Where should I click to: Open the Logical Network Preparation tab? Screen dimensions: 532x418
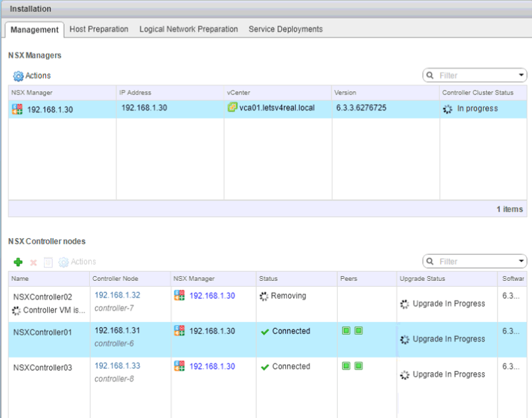pos(188,29)
